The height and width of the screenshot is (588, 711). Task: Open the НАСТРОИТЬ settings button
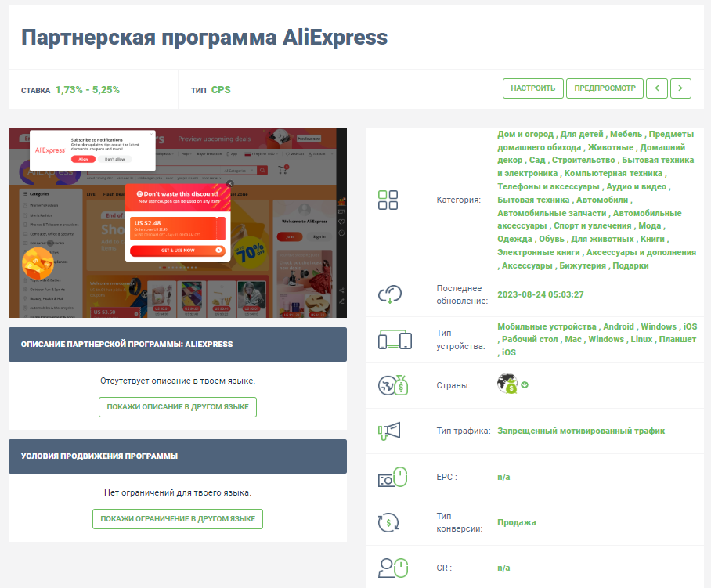tap(532, 88)
